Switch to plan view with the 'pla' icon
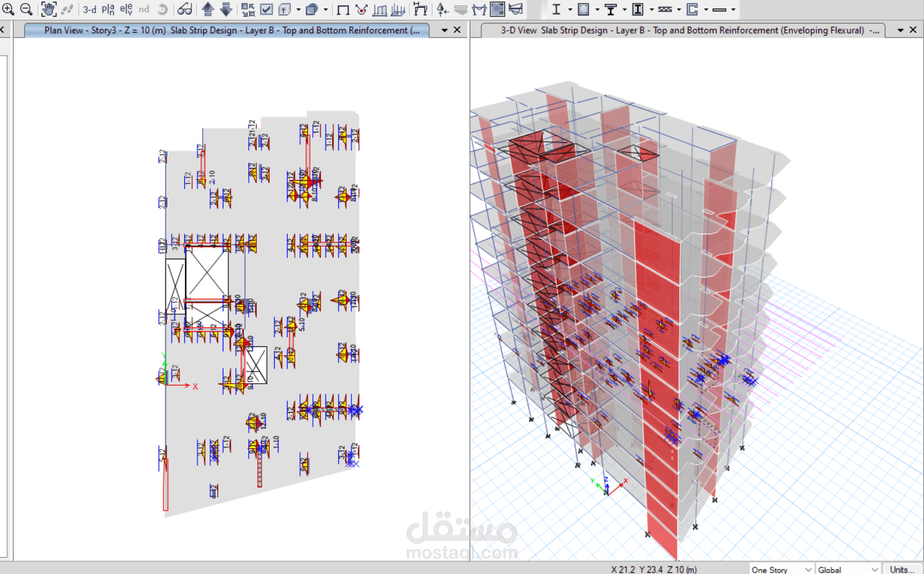Image resolution: width=924 pixels, height=574 pixels. pos(108,9)
